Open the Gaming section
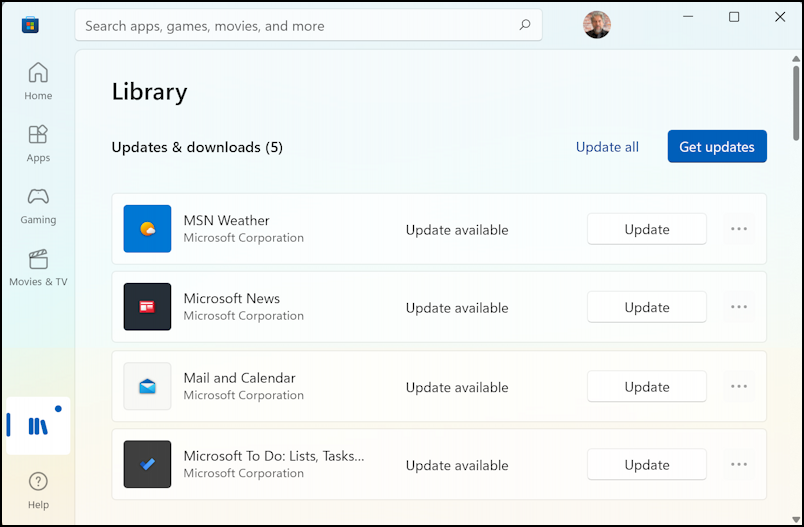The image size is (804, 527). (38, 206)
